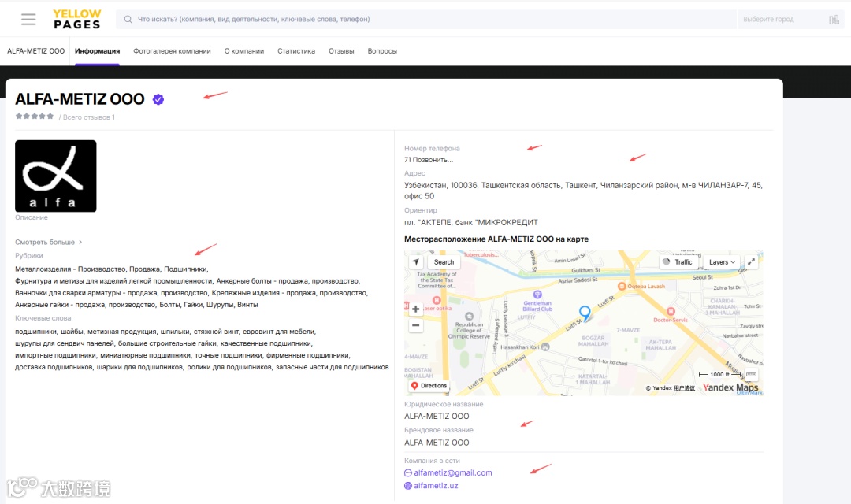This screenshot has width=851, height=504.
Task: Switch to Информация tab
Action: tap(97, 51)
